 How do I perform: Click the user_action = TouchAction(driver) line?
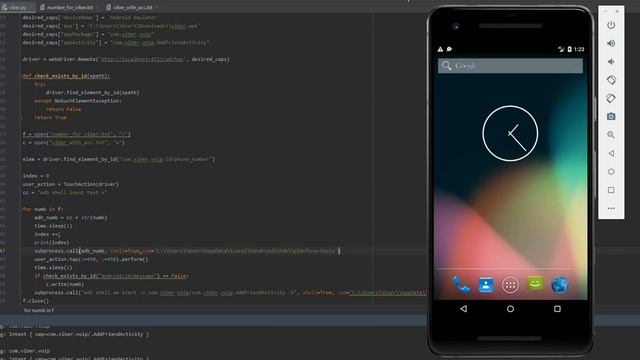coord(71,184)
